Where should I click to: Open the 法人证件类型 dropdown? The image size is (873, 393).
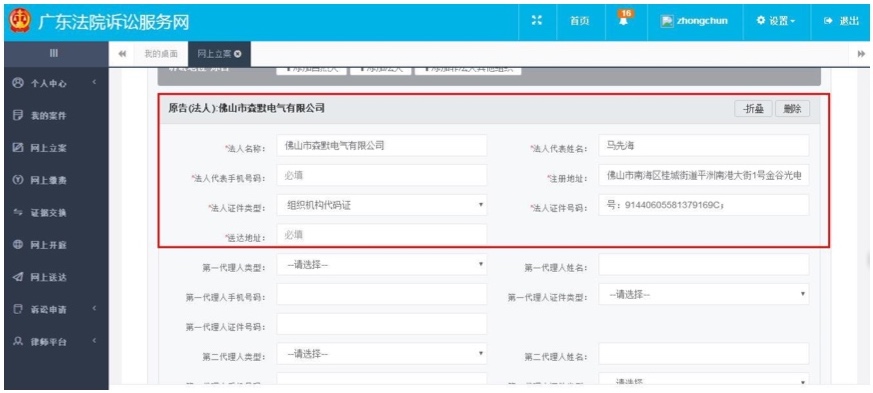pos(381,205)
